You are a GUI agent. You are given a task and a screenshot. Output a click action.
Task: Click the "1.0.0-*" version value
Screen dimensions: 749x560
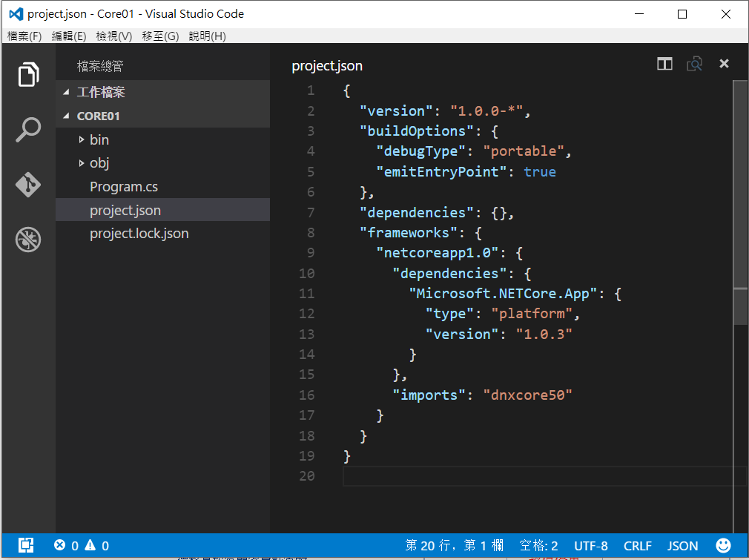(486, 111)
